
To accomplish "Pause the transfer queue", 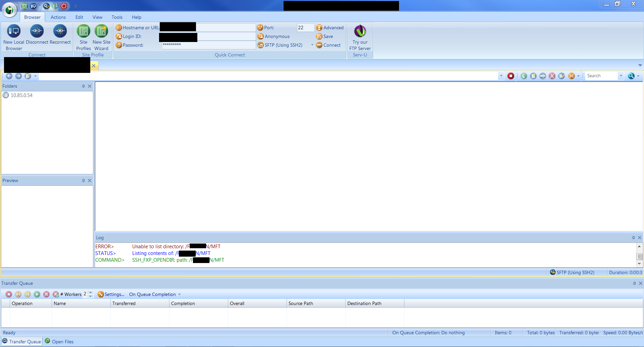I will [28, 294].
